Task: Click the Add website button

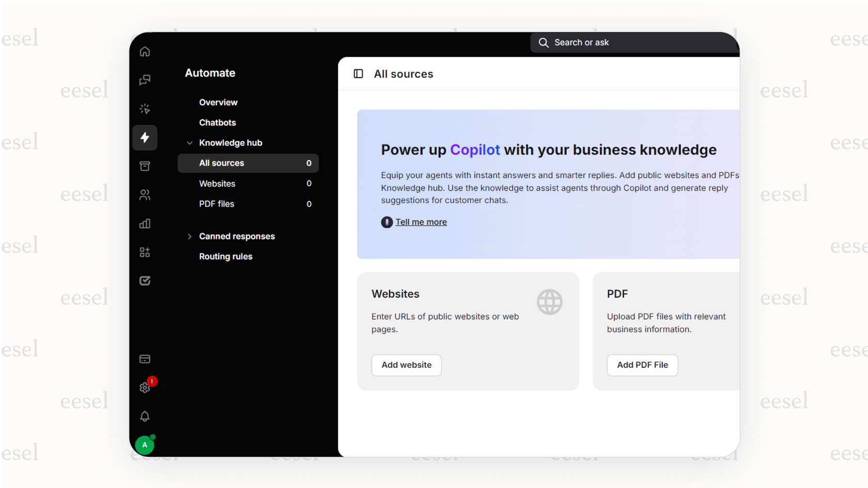Action: tap(406, 365)
